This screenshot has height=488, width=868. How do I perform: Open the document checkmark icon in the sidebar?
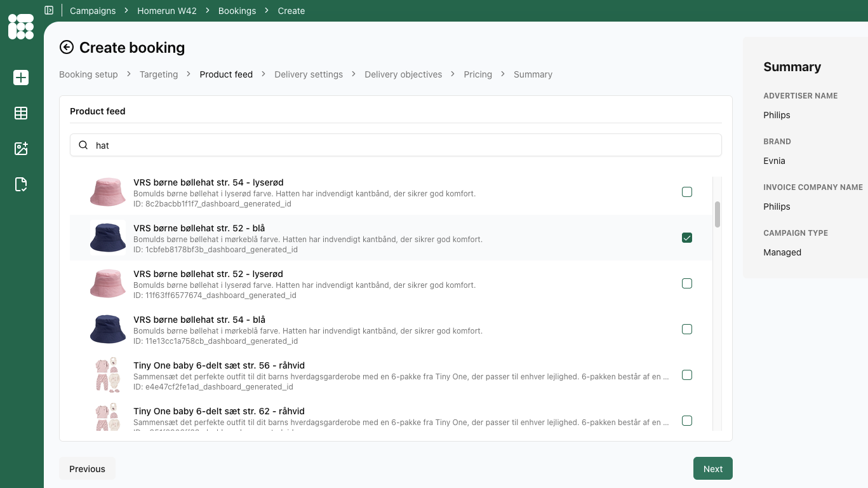[x=21, y=184]
